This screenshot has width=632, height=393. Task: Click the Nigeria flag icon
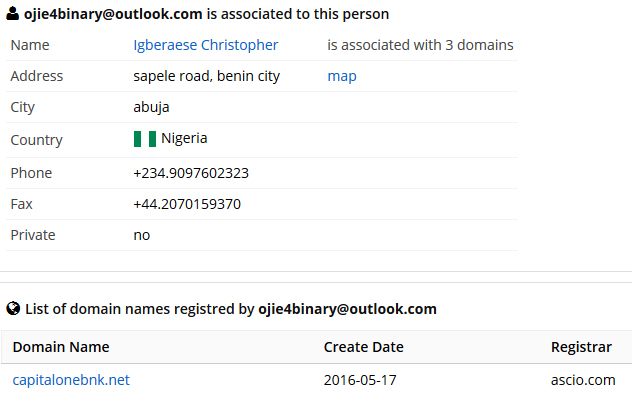pos(145,139)
